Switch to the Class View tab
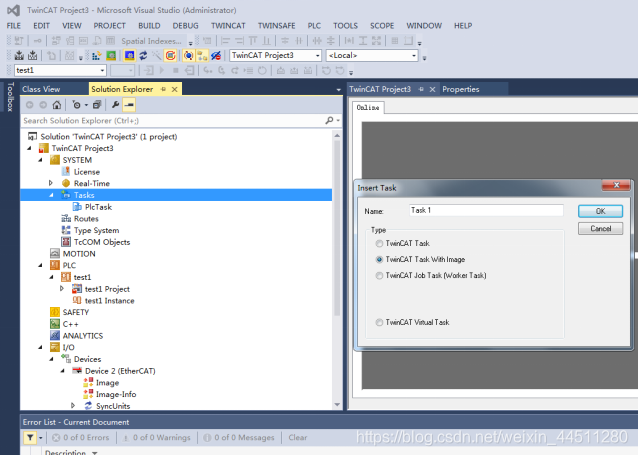638x456 pixels. (41, 89)
